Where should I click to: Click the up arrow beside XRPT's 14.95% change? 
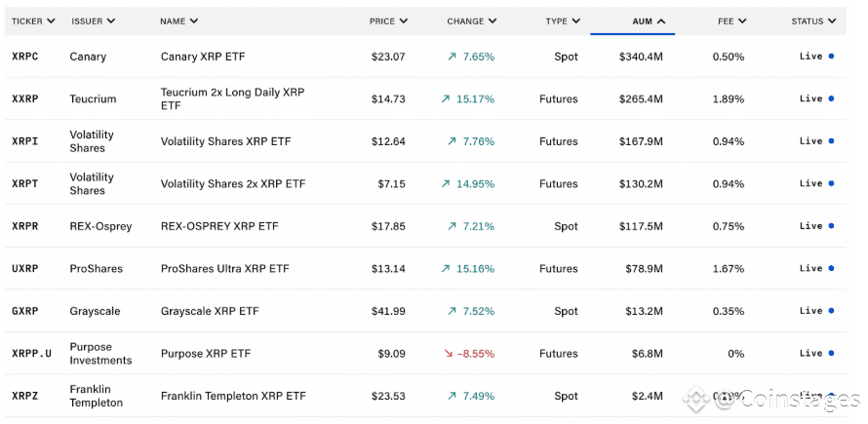446,184
